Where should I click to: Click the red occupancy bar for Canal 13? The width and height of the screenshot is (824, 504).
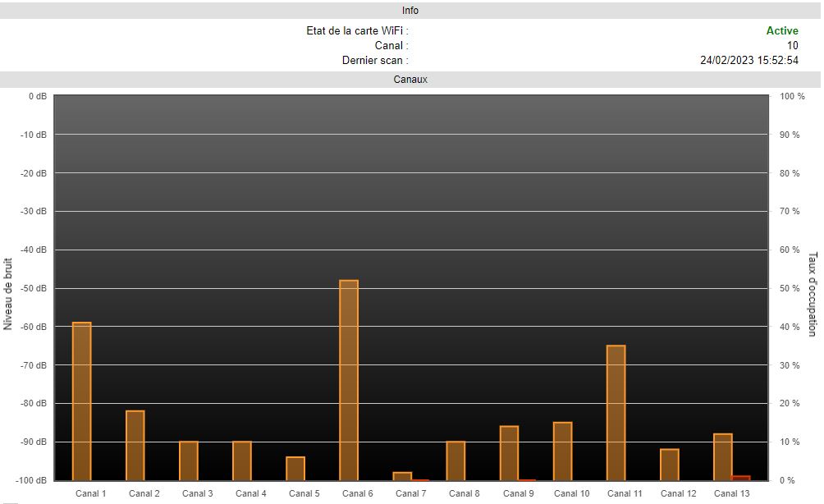(740, 478)
